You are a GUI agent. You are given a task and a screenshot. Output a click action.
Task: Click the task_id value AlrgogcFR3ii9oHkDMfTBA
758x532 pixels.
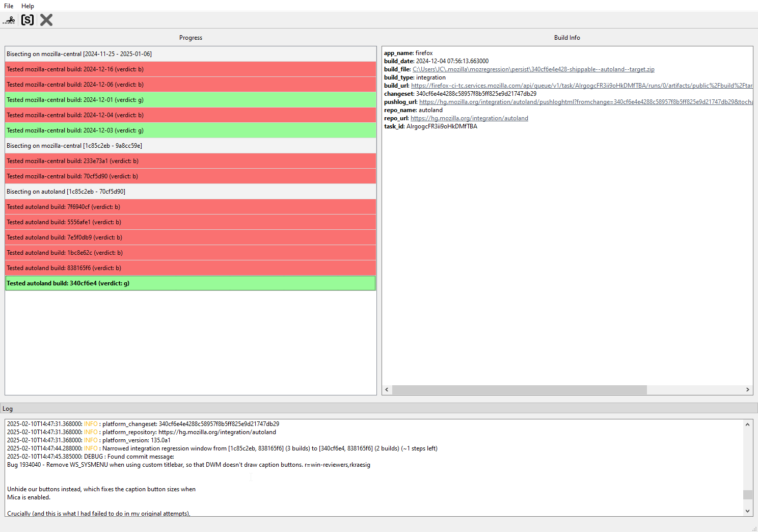pos(442,126)
